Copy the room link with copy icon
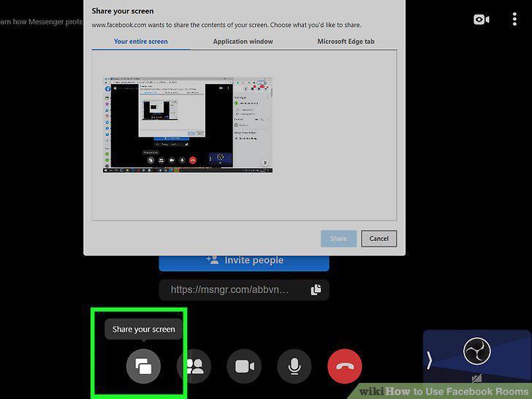This screenshot has height=399, width=532. coord(316,289)
